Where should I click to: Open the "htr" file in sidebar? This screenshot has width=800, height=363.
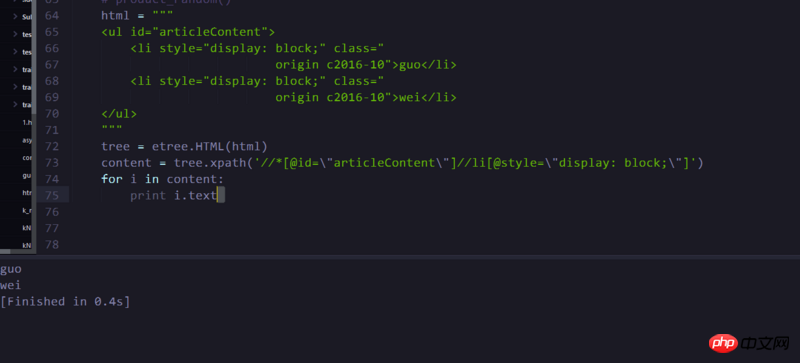click(27, 193)
